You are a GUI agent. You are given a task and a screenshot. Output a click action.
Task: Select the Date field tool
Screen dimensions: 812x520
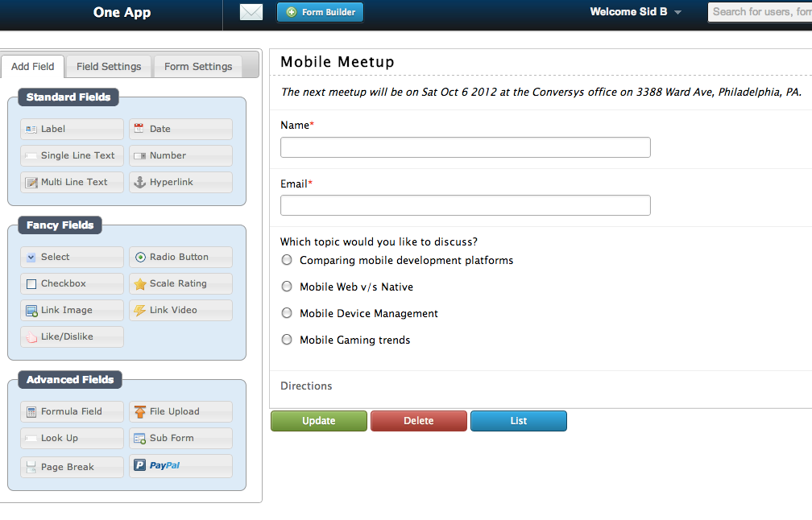tap(180, 129)
